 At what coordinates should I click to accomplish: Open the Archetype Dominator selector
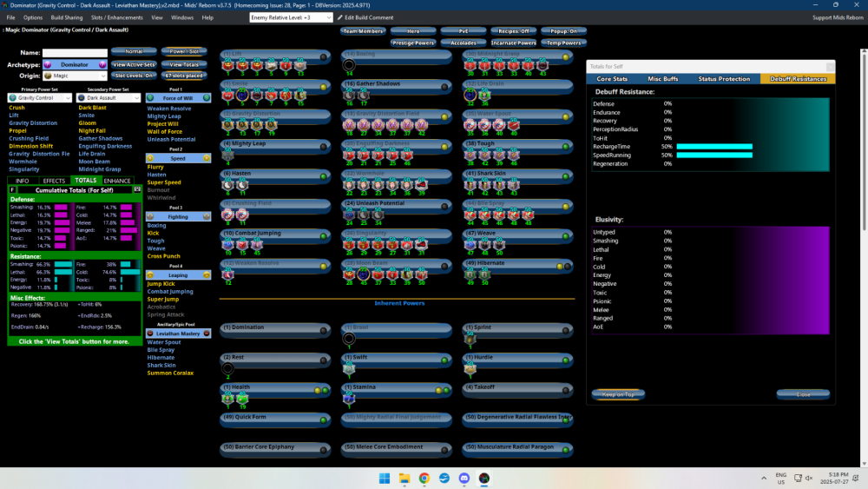75,65
